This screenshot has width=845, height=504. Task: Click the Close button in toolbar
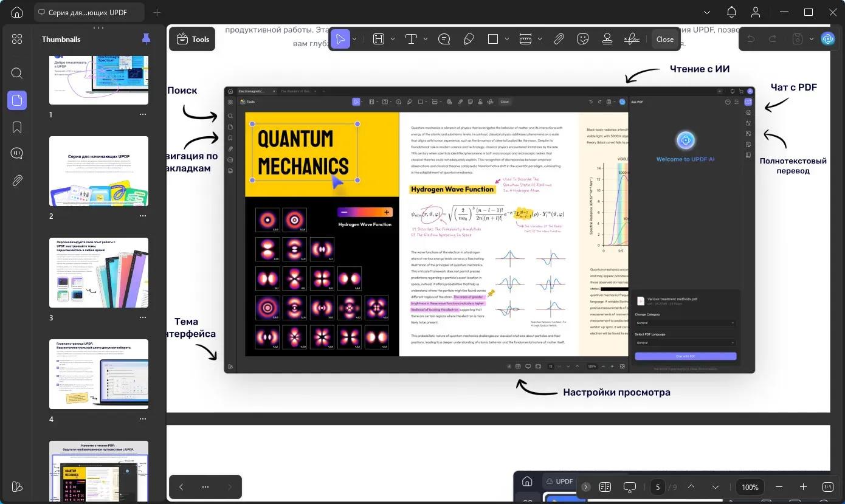(664, 39)
